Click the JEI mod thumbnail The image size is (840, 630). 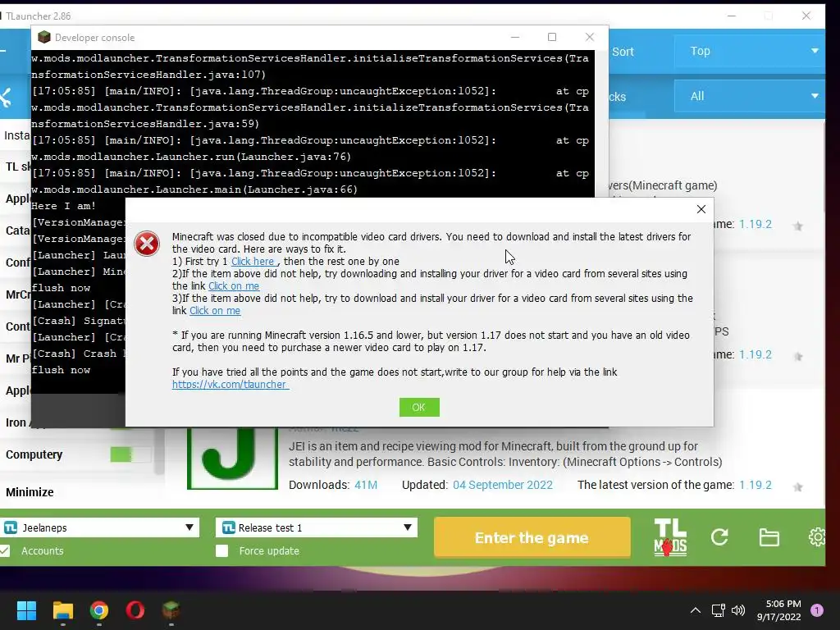pos(232,459)
